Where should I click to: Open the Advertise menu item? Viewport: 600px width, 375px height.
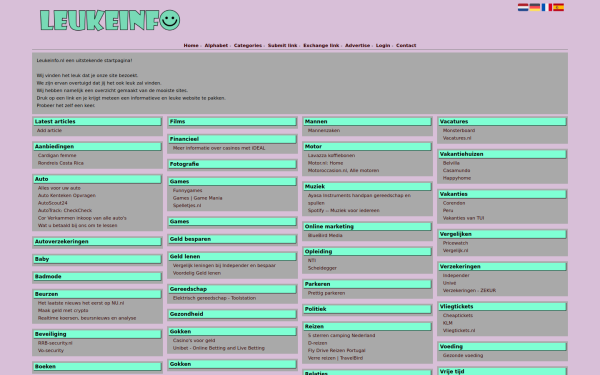(357, 46)
